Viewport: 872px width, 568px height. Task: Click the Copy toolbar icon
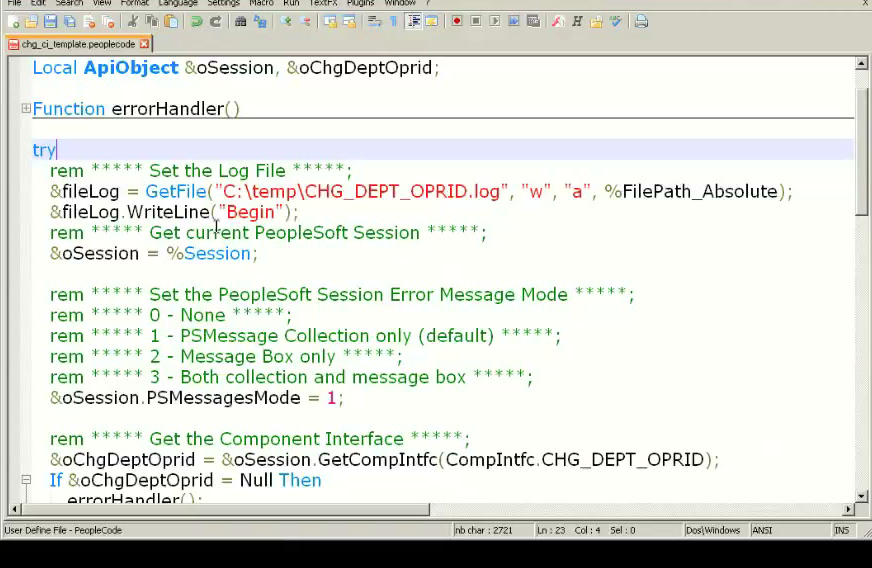(152, 22)
